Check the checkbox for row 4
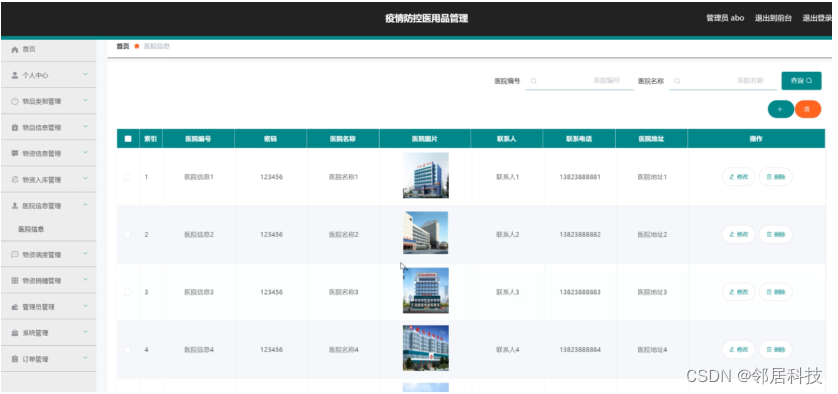Image resolution: width=838 pixels, height=394 pixels. pos(127,350)
